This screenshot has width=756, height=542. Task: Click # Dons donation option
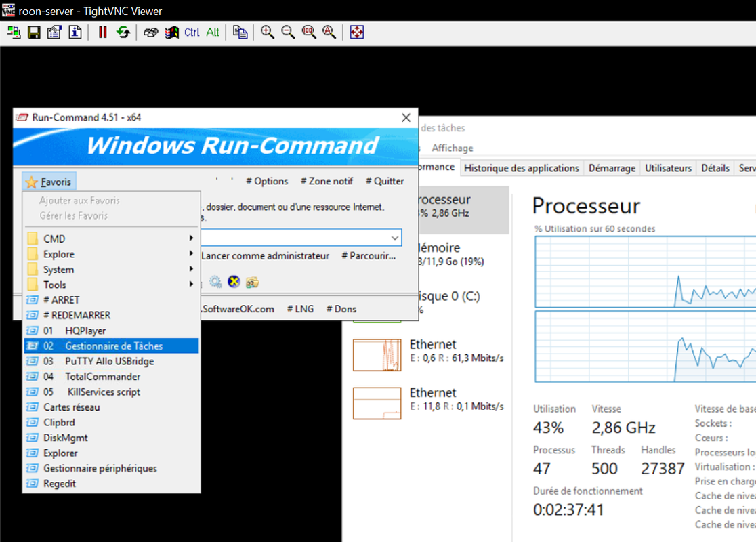(x=341, y=309)
